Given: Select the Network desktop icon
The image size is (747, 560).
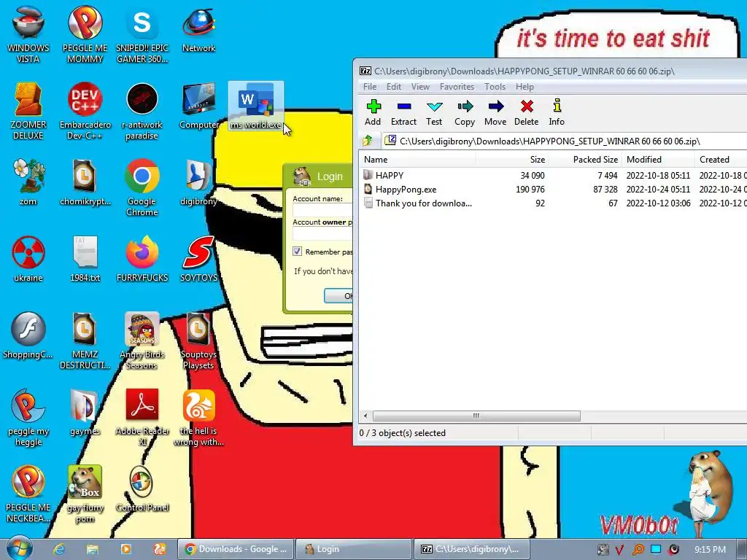Looking at the screenshot, I should tap(198, 29).
